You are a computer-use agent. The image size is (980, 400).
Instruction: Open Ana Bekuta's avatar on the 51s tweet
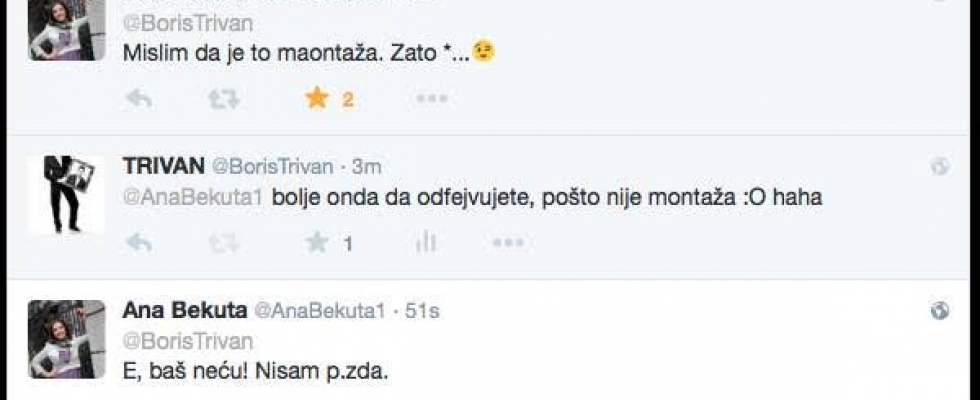click(x=66, y=338)
